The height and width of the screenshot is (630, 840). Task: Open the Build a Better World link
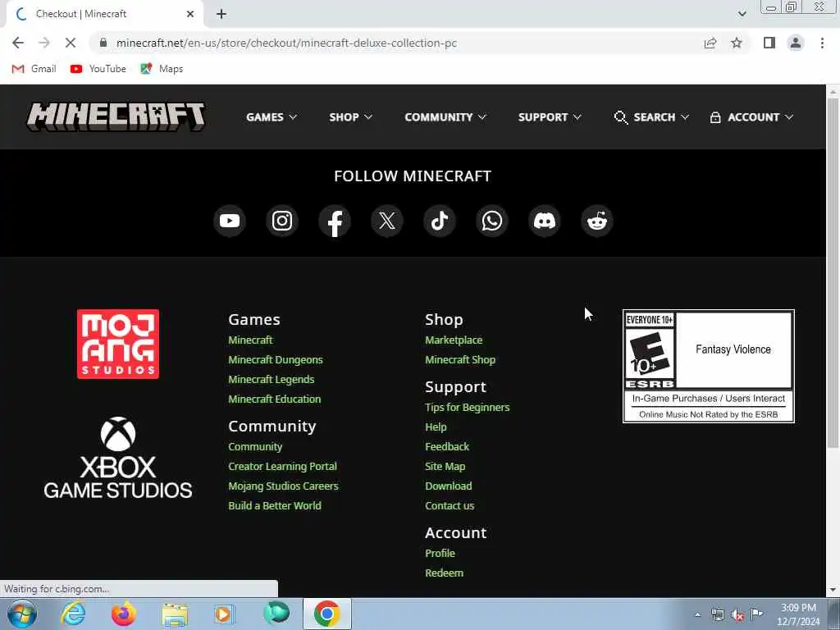click(x=274, y=505)
